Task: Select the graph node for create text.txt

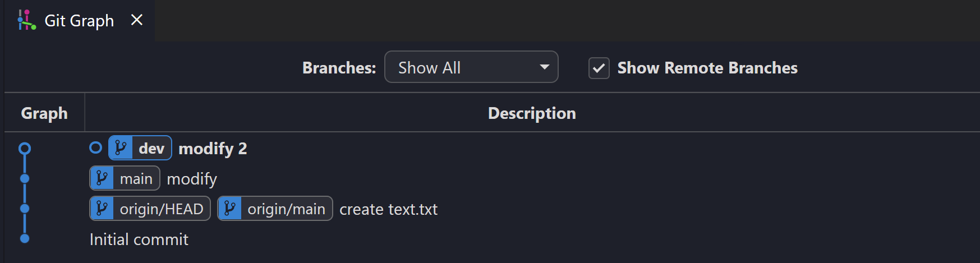Action: [25, 209]
